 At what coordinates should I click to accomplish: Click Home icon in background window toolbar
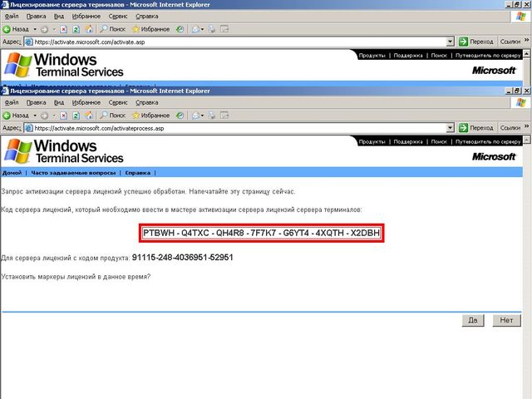(x=89, y=29)
